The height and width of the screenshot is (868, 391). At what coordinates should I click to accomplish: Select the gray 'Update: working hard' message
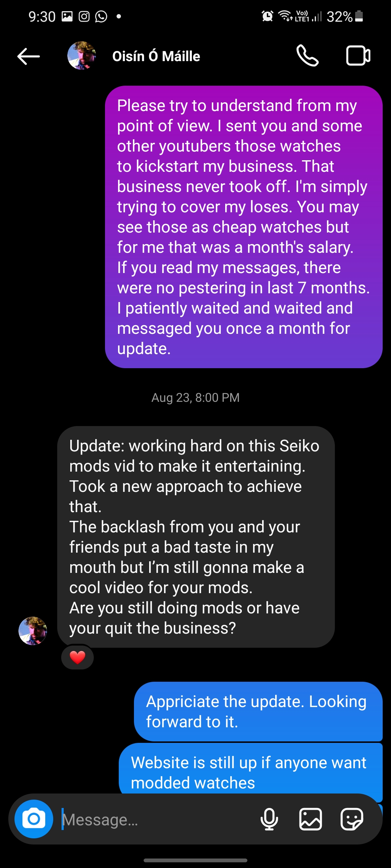coord(196,537)
